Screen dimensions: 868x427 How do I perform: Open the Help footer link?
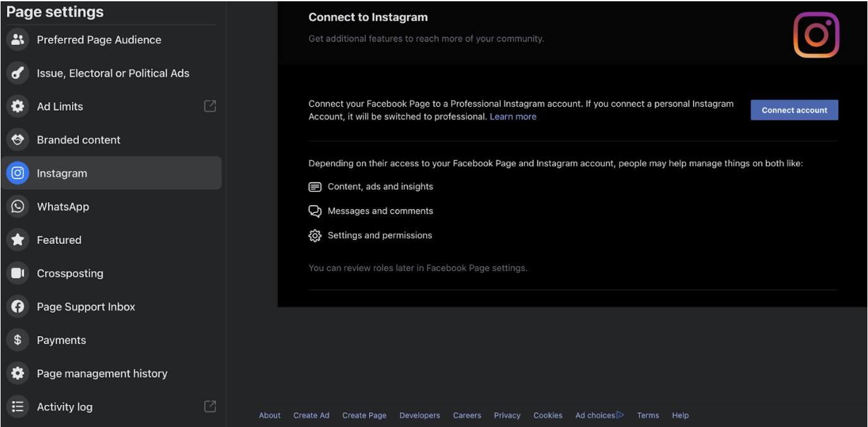pos(680,416)
